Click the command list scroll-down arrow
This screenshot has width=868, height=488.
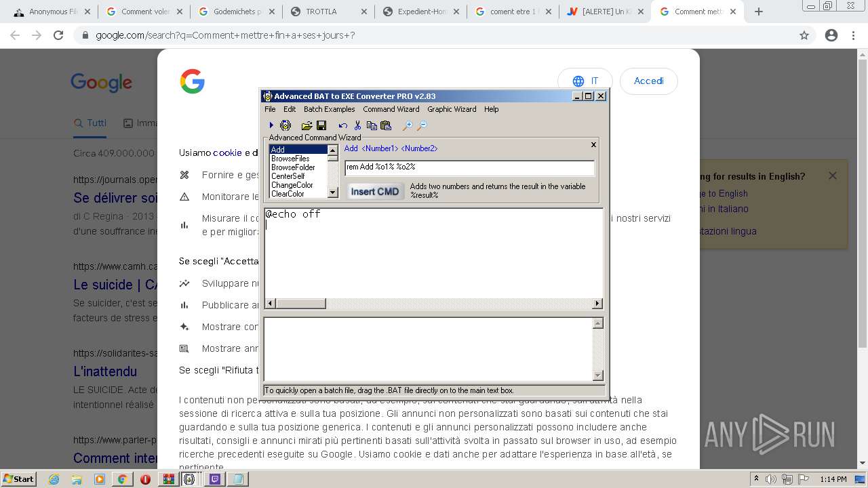coord(332,192)
